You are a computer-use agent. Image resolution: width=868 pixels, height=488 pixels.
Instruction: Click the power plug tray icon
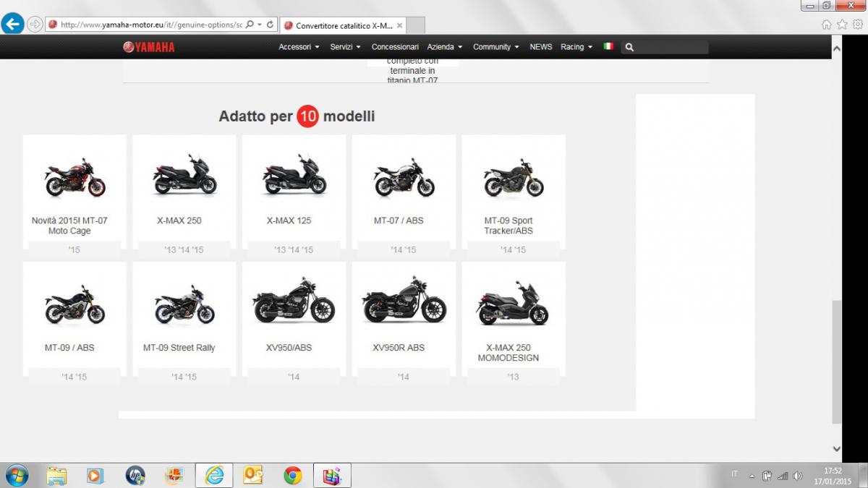click(x=767, y=475)
